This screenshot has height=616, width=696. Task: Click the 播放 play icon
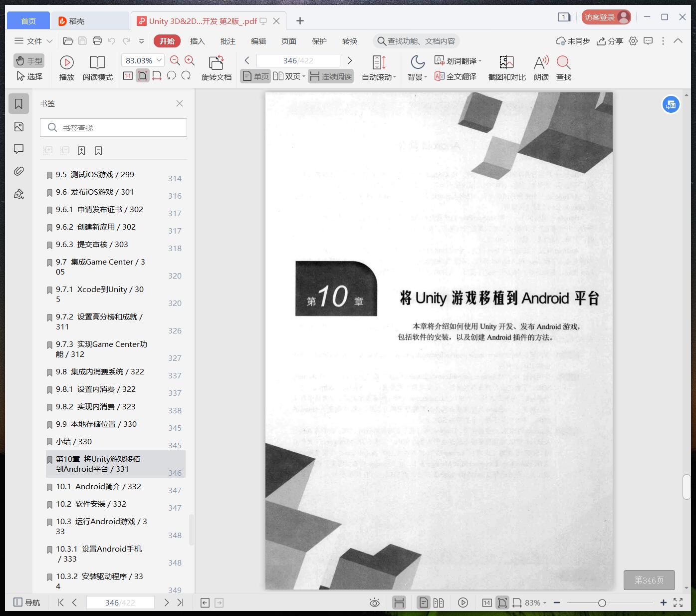67,62
